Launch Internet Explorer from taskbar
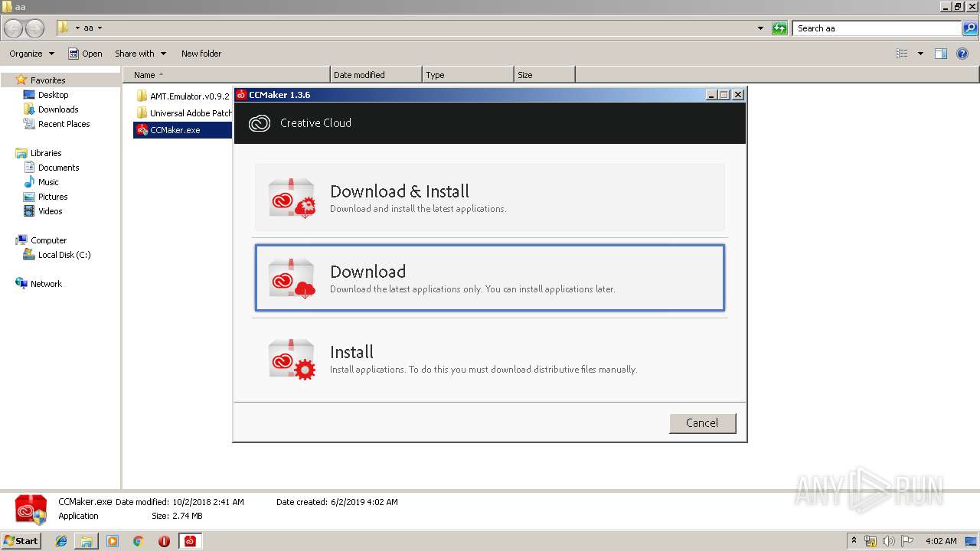This screenshot has width=980, height=551. [x=61, y=541]
